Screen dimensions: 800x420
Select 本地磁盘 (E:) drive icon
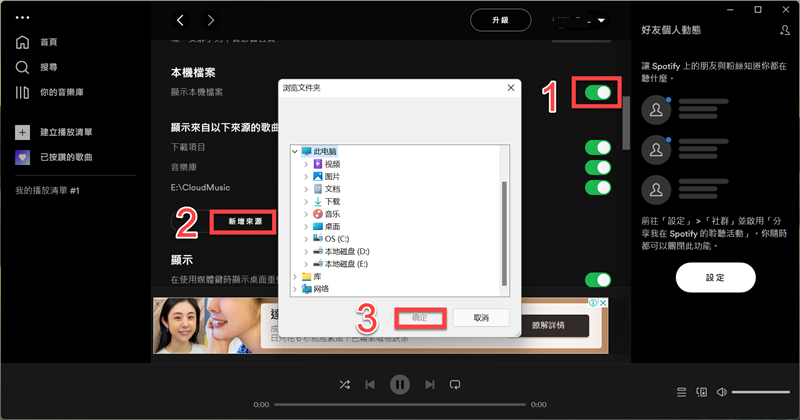click(x=318, y=264)
